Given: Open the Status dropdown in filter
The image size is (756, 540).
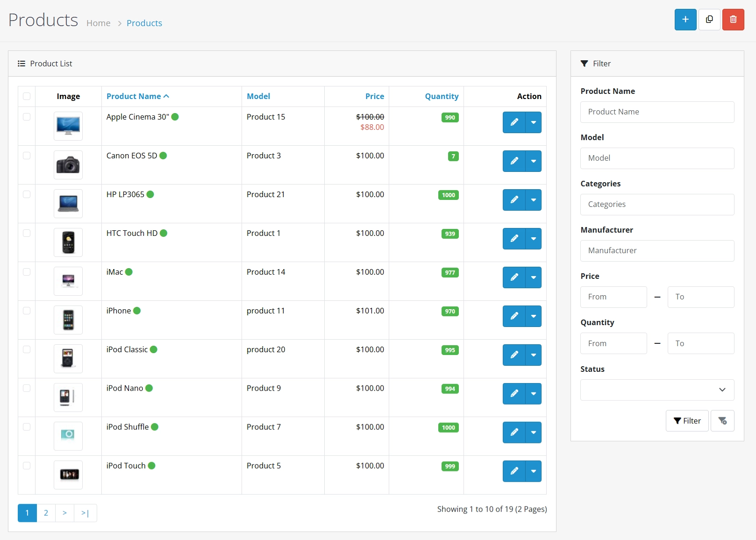Looking at the screenshot, I should point(657,390).
